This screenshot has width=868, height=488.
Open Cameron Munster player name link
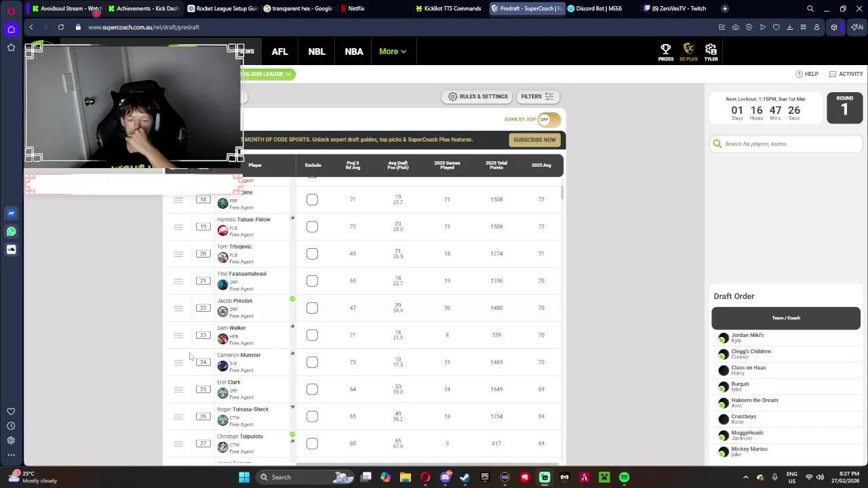pos(239,355)
